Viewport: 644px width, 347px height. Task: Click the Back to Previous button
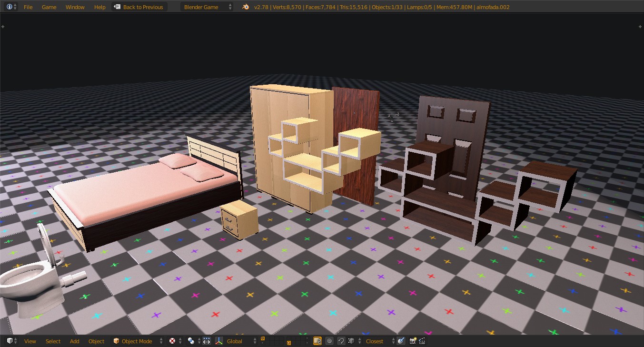tap(139, 7)
